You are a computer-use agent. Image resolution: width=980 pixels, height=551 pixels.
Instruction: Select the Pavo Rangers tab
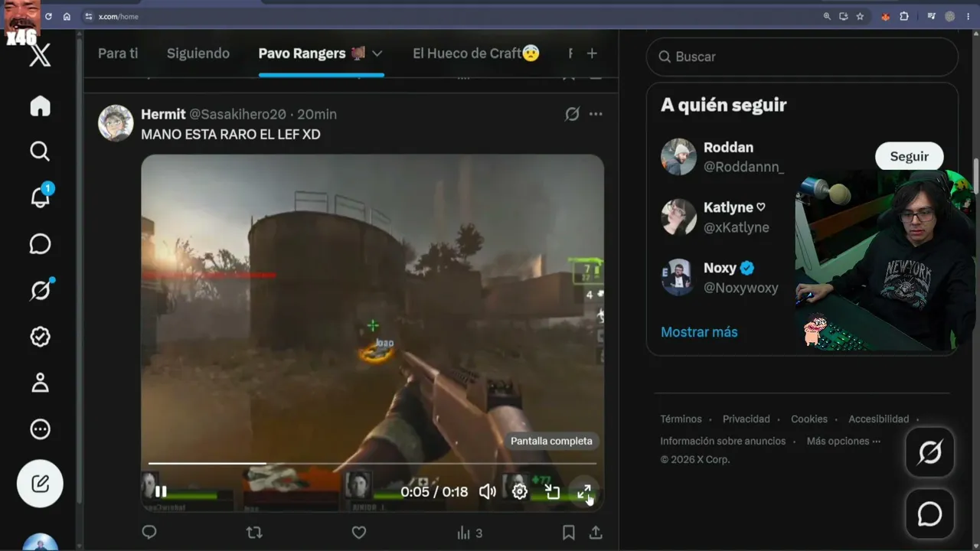click(312, 54)
